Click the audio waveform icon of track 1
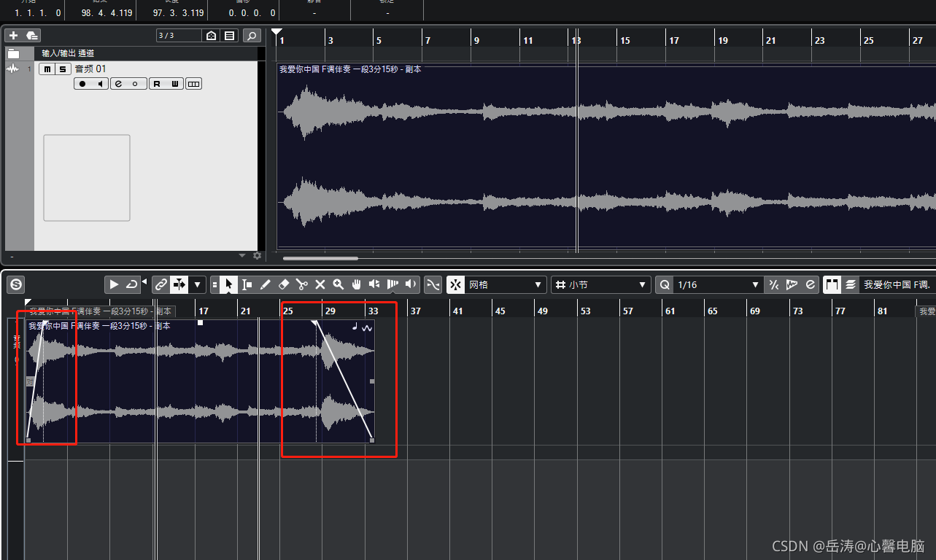 pos(12,69)
